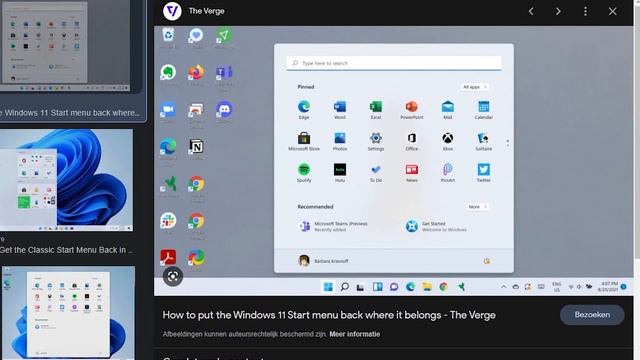
Task: Click The Verge logo icon
Action: point(172,11)
